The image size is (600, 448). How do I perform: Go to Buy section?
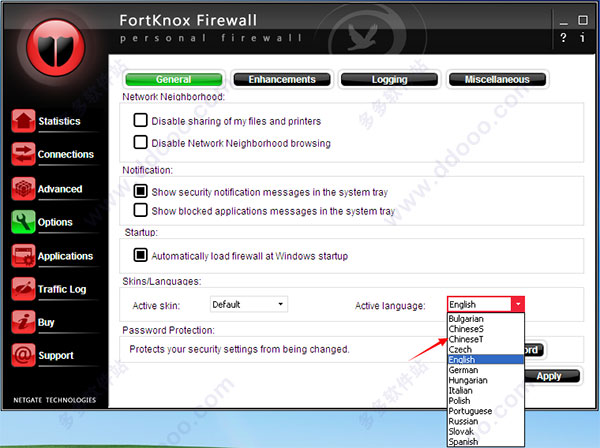coord(46,323)
